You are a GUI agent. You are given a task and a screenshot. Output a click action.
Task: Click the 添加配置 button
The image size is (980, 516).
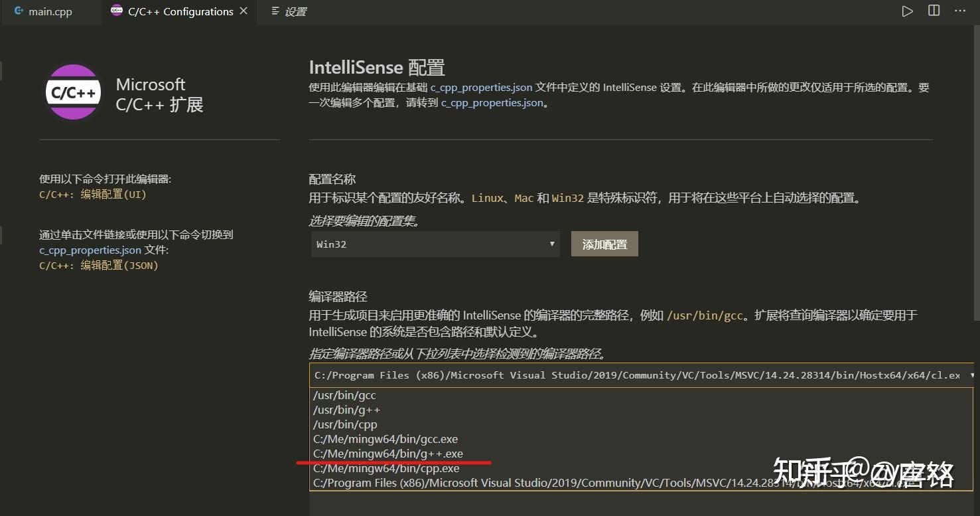click(x=603, y=244)
